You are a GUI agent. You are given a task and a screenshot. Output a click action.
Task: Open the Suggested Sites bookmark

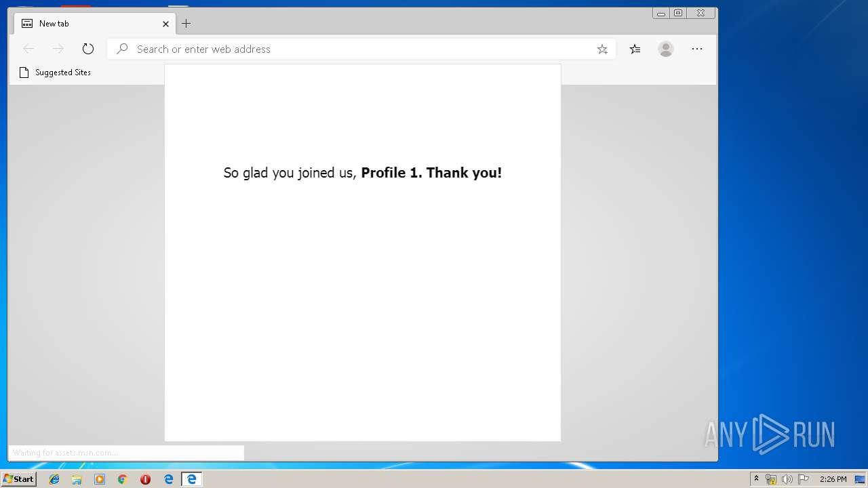55,73
